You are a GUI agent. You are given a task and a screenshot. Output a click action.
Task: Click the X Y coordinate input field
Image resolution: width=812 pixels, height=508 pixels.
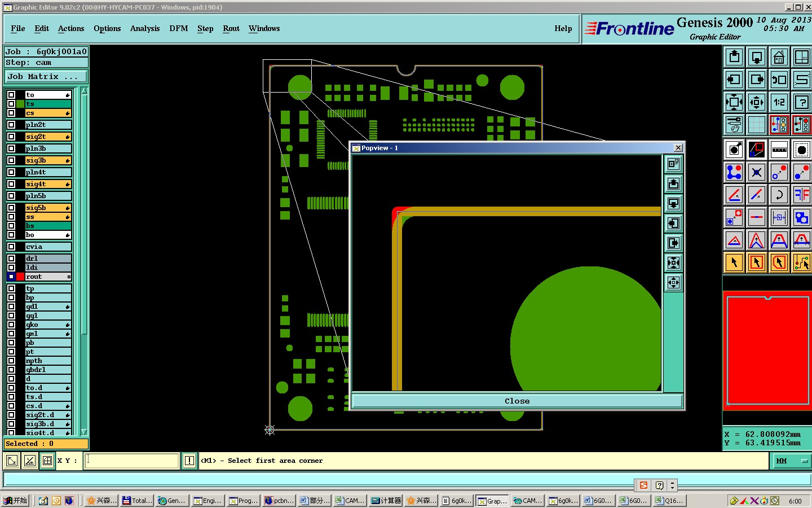[x=132, y=461]
